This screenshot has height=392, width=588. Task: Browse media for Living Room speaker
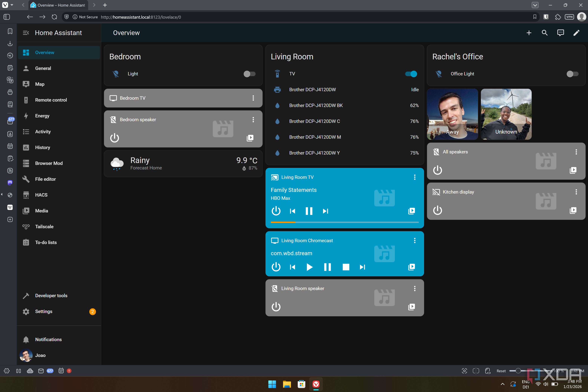(411, 307)
